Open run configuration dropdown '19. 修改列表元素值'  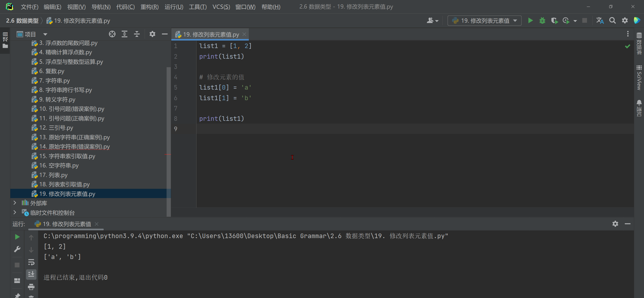(x=485, y=21)
